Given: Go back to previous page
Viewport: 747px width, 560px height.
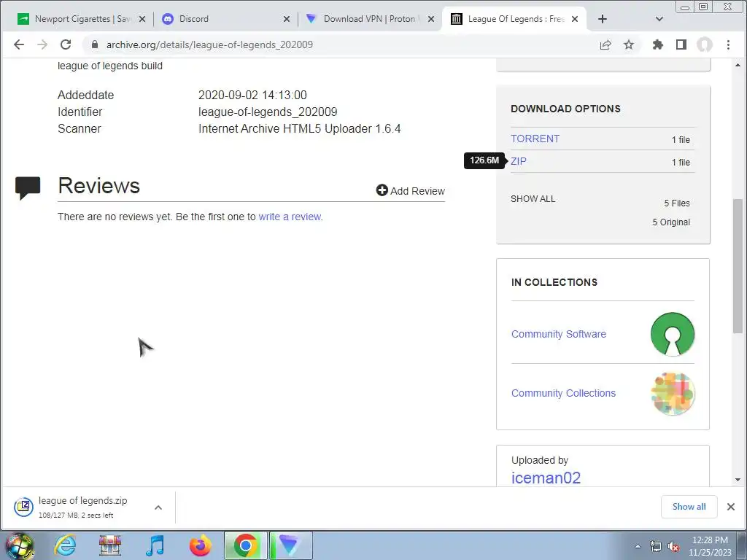Looking at the screenshot, I should click(18, 44).
